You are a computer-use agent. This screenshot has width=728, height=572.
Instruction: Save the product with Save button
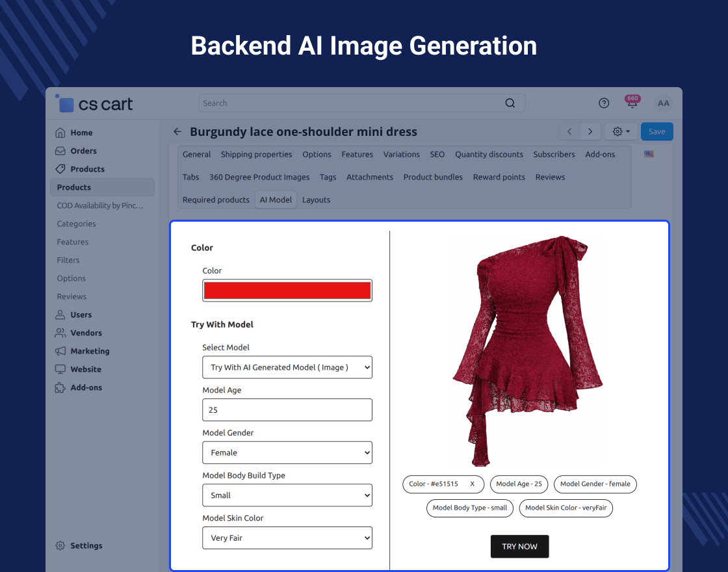656,132
